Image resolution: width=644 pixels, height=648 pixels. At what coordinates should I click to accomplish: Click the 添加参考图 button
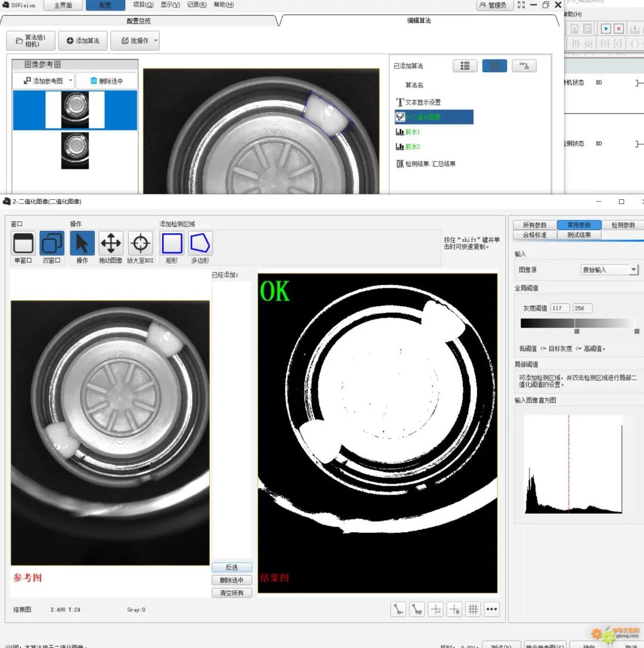[x=44, y=81]
